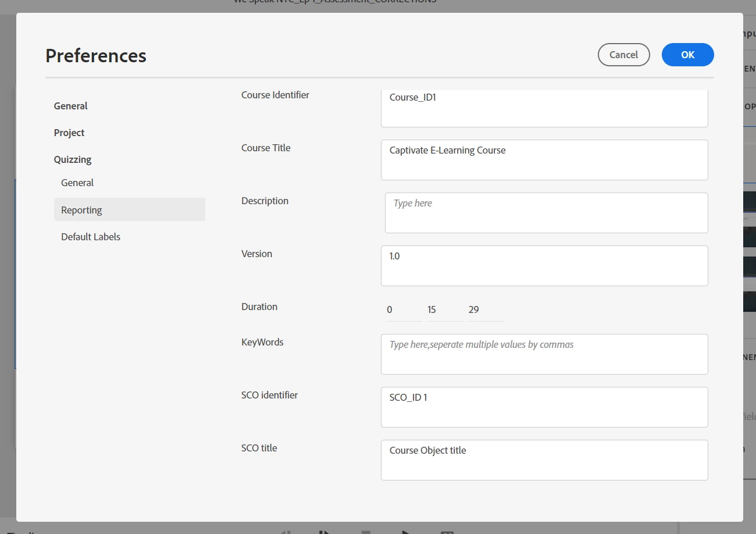Focus the SCO identifier field
Screen dimensions: 756x534
tap(544, 407)
